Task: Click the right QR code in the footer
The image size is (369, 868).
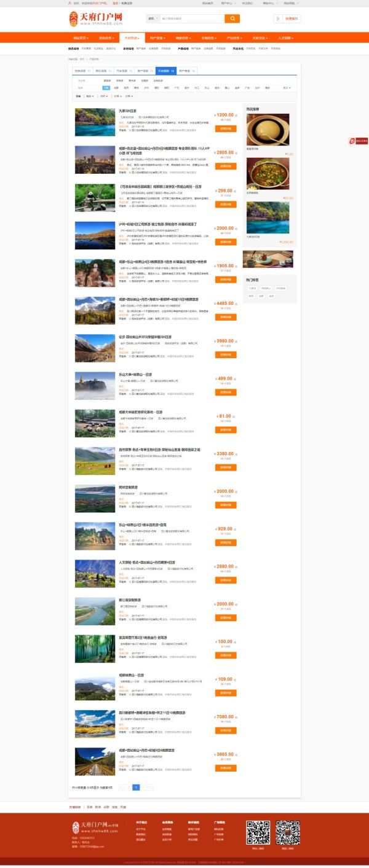Action: pos(288,832)
